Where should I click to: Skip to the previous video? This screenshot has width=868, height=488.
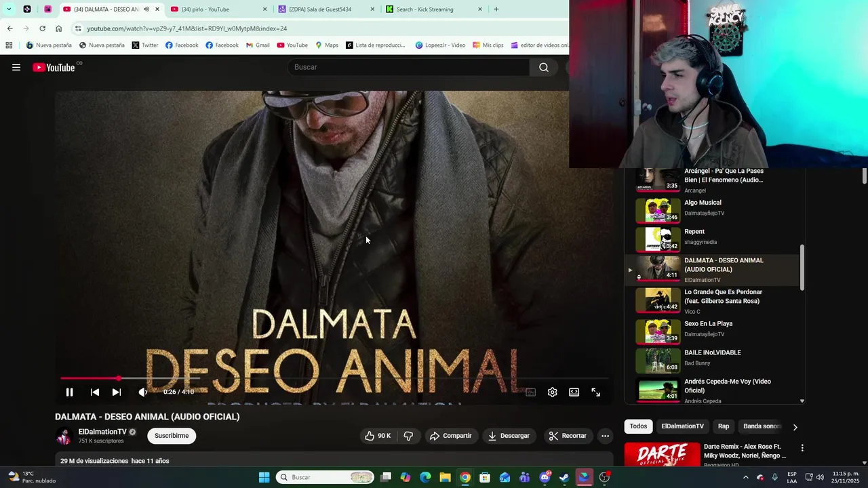tap(95, 392)
